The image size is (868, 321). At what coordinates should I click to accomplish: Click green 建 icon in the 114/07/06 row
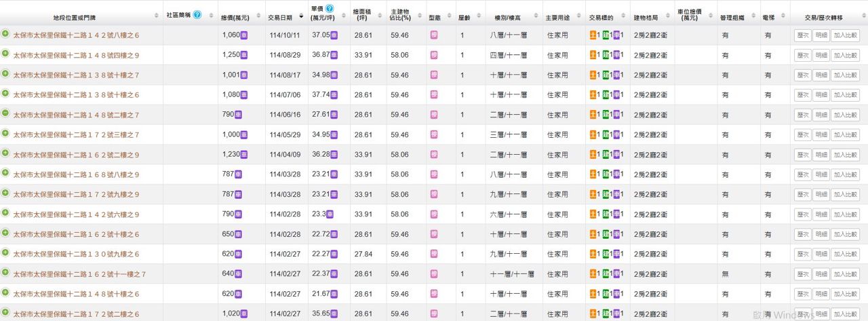click(x=606, y=95)
